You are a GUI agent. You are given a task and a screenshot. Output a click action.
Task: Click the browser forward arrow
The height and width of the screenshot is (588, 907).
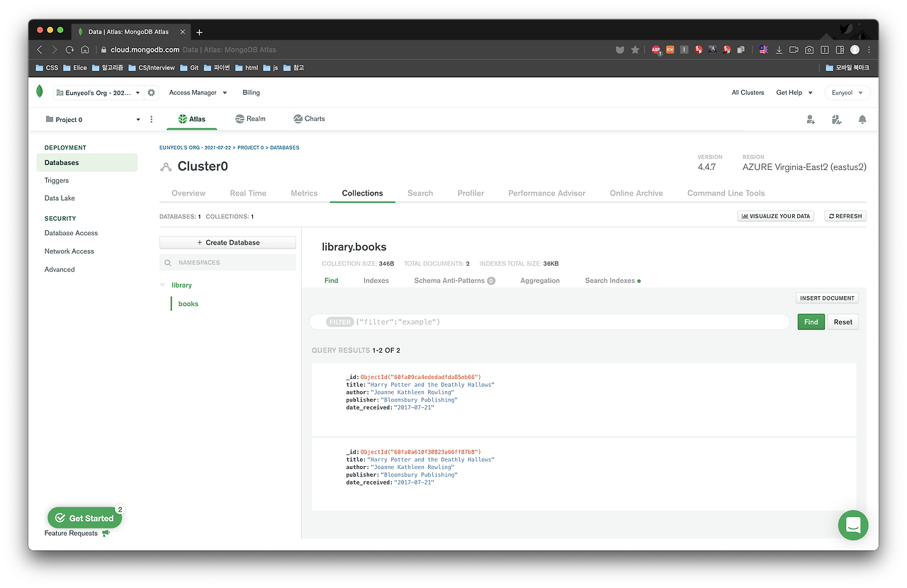pos(54,50)
